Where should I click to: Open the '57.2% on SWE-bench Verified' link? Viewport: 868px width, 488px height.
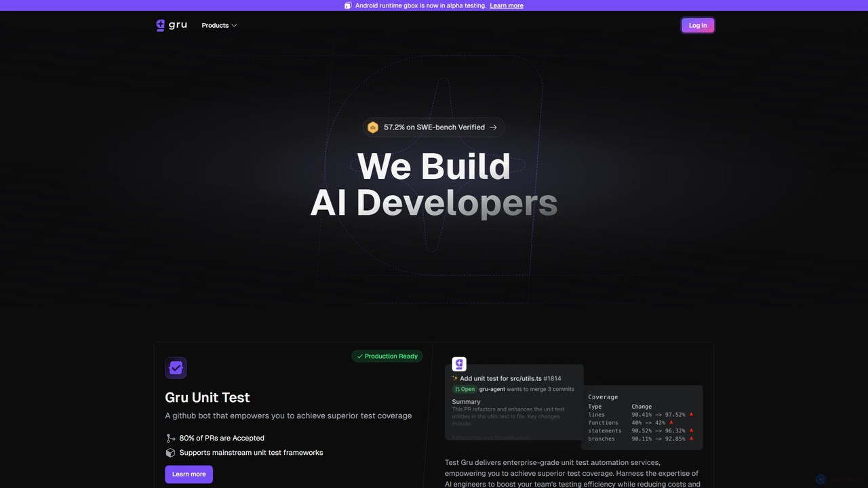coord(433,127)
